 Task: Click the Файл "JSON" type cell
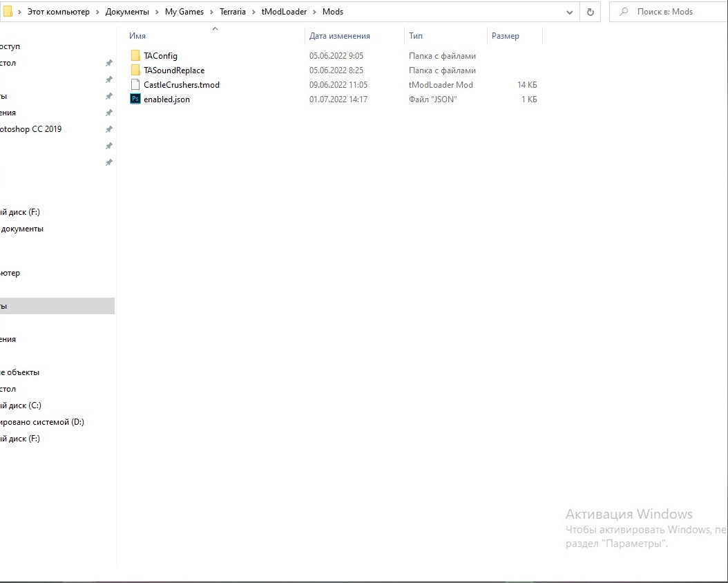(432, 99)
